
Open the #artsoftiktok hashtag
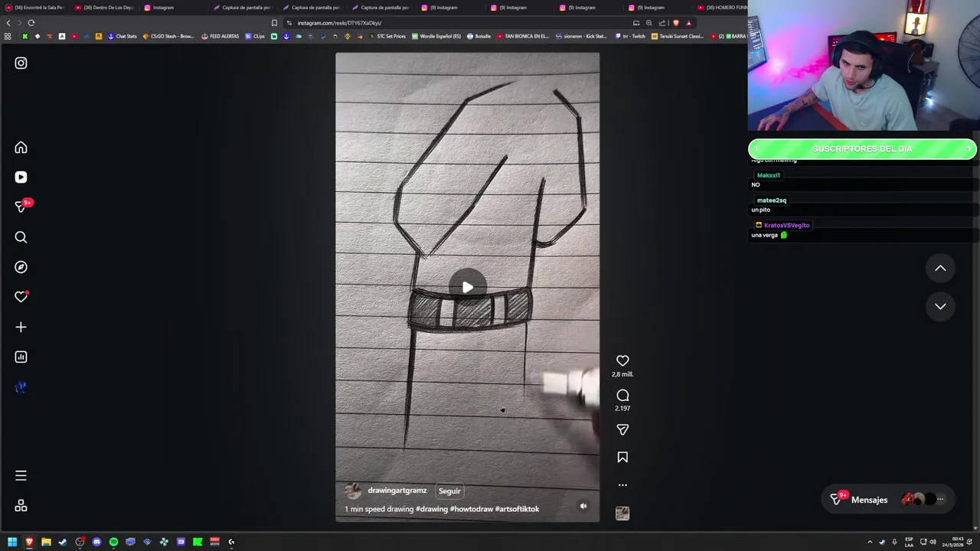(517, 509)
